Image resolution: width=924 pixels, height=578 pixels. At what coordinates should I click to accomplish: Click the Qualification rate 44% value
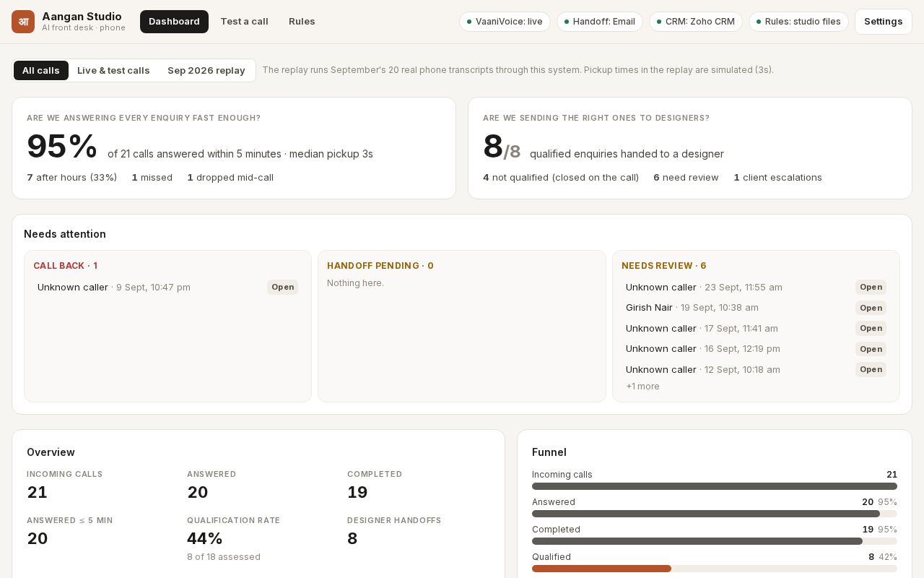click(204, 539)
